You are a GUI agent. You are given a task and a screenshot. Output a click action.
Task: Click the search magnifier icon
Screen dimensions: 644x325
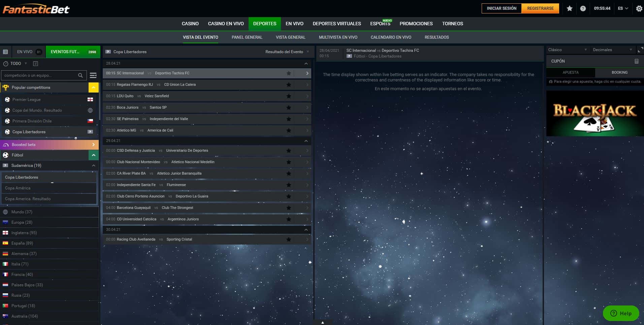pos(80,75)
